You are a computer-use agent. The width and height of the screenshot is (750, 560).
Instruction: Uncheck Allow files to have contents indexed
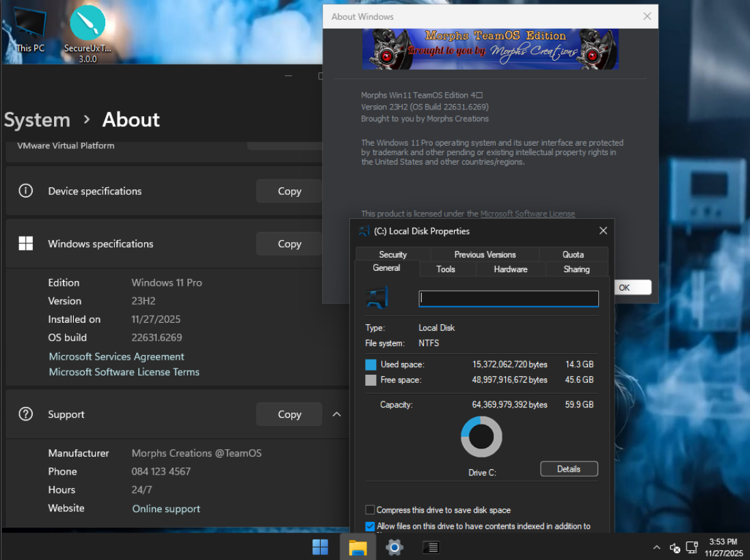point(370,526)
